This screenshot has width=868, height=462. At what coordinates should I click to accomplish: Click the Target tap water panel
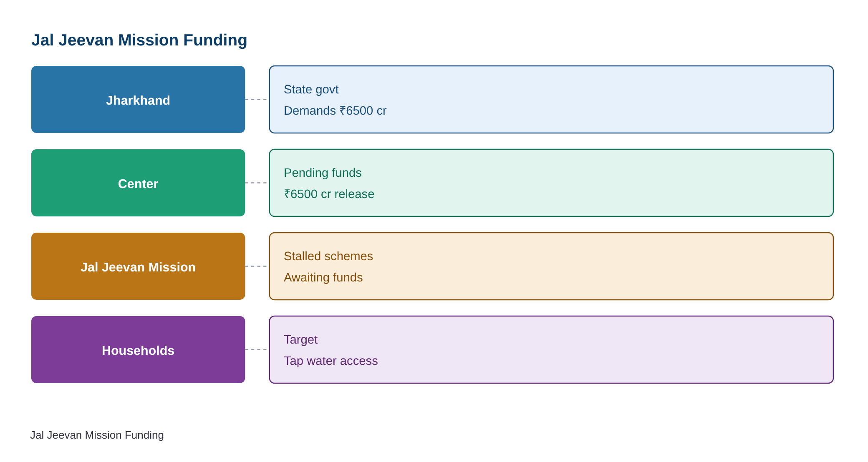pyautogui.click(x=551, y=349)
